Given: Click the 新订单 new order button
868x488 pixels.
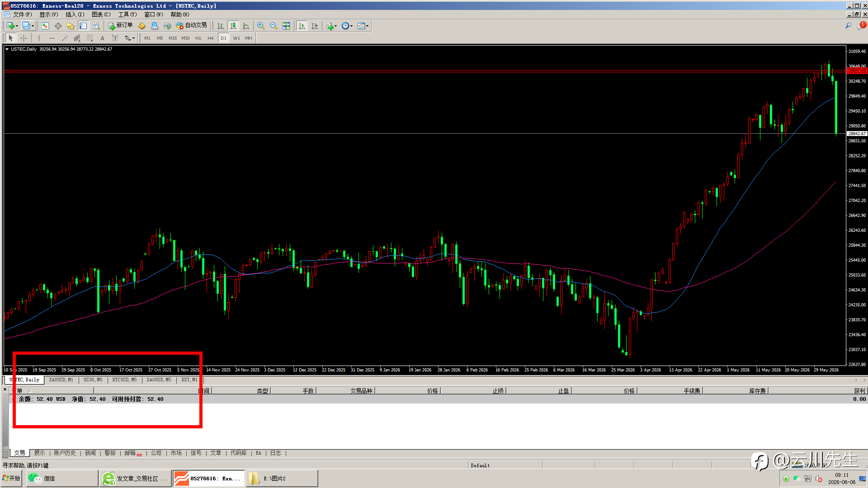Looking at the screenshot, I should point(120,26).
